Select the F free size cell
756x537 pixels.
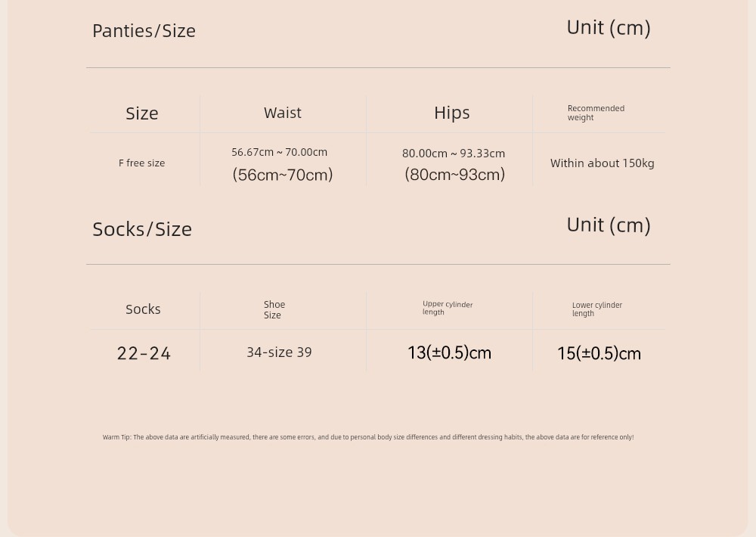pyautogui.click(x=142, y=163)
